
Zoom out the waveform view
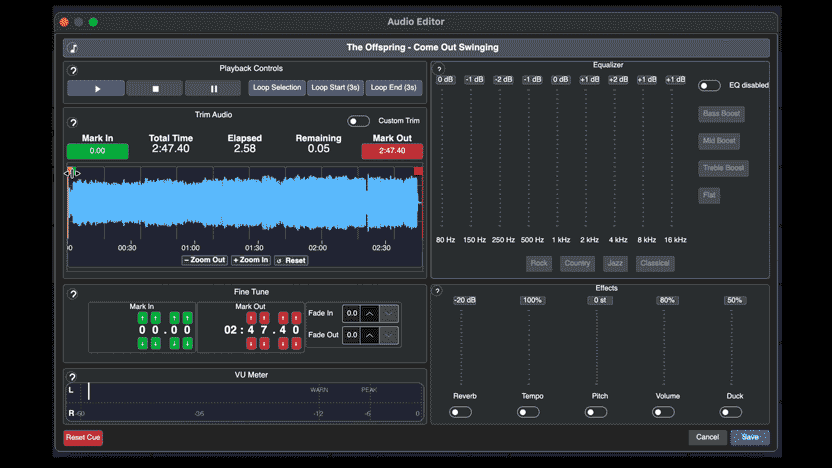coord(204,260)
